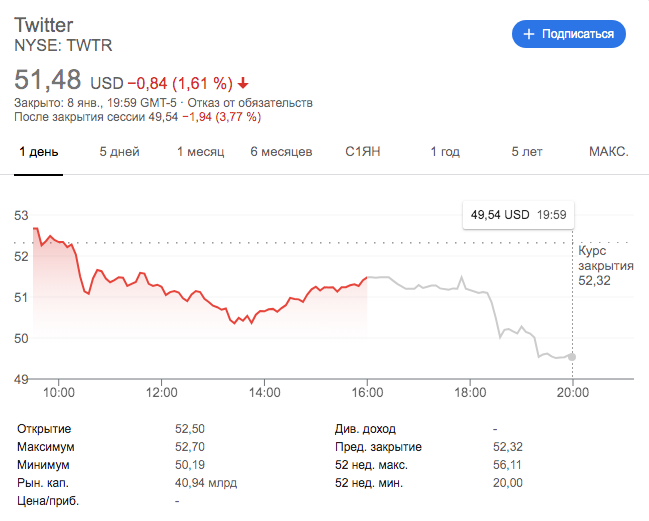Select the С1ЯН year-to-date tab
649x521 pixels.
point(362,152)
